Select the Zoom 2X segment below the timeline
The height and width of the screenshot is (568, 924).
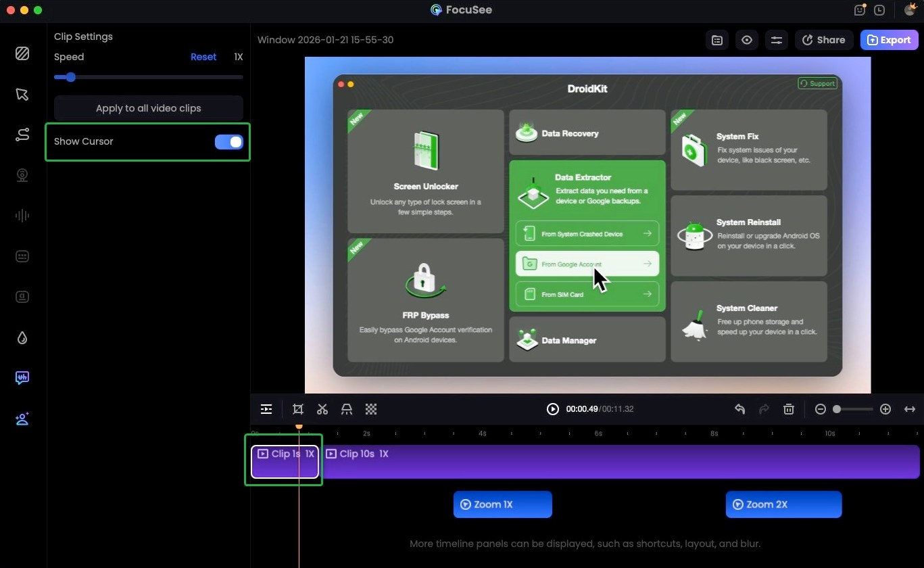(x=783, y=504)
